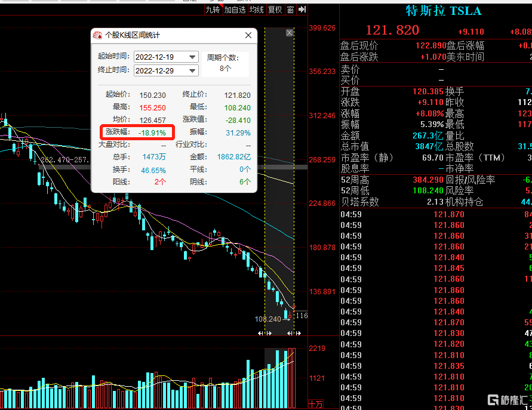Close the 个股K线区间统计 dialog
Image resolution: width=532 pixels, height=410 pixels.
point(248,35)
